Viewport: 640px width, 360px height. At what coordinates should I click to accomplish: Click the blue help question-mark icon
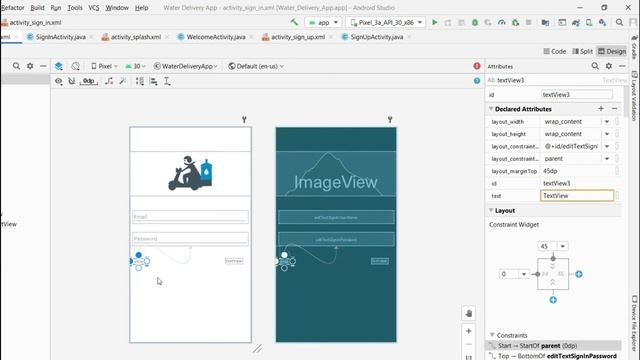[x=477, y=81]
